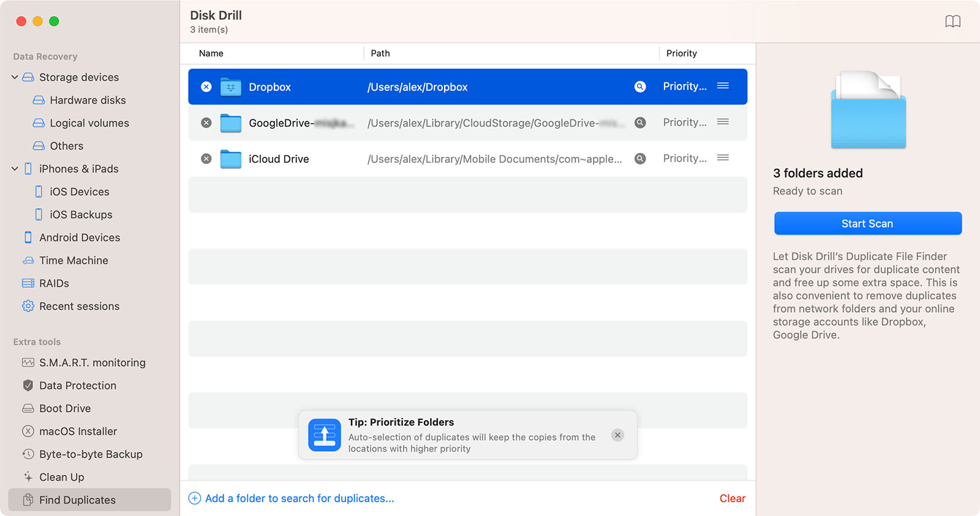Open iOS Devices section

point(79,192)
